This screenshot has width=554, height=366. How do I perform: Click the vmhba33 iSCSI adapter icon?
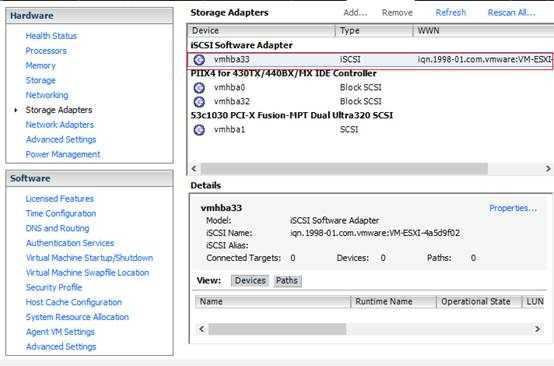click(x=199, y=60)
